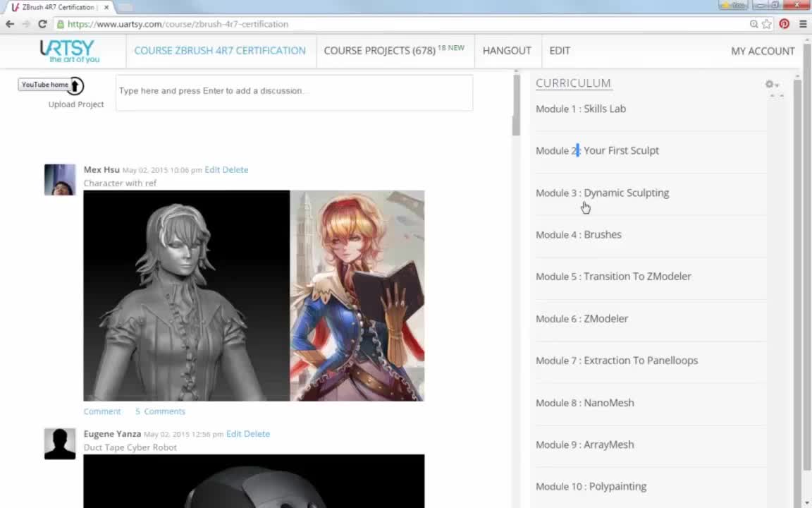Open the curriculum gear settings dropdown
Viewport: 812px width, 508px height.
pos(772,84)
